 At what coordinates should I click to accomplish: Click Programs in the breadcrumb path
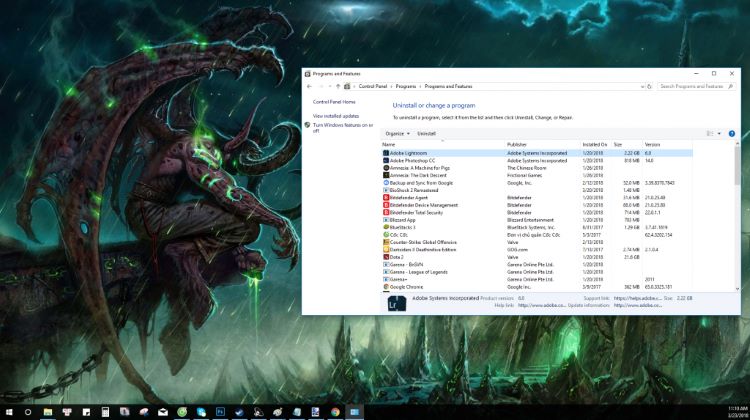point(406,87)
